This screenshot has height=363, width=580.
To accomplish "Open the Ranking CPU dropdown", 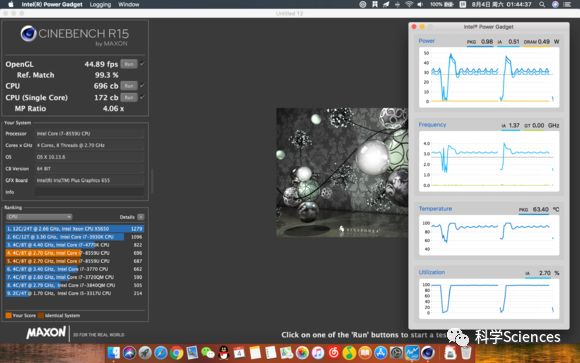I will (39, 217).
